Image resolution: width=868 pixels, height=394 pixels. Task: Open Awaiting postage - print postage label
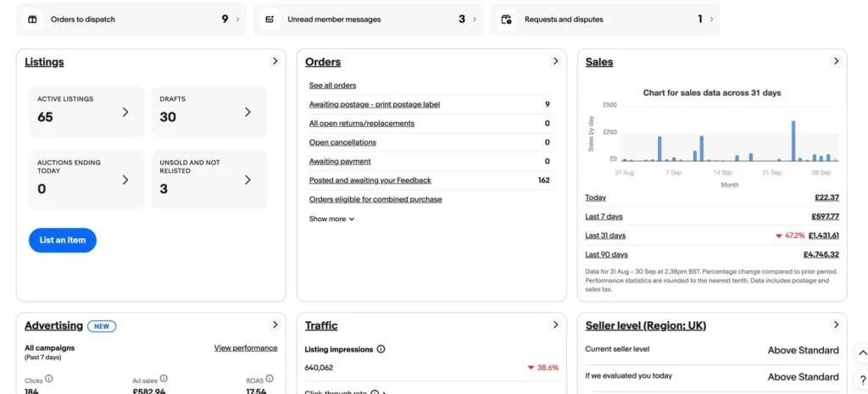375,104
